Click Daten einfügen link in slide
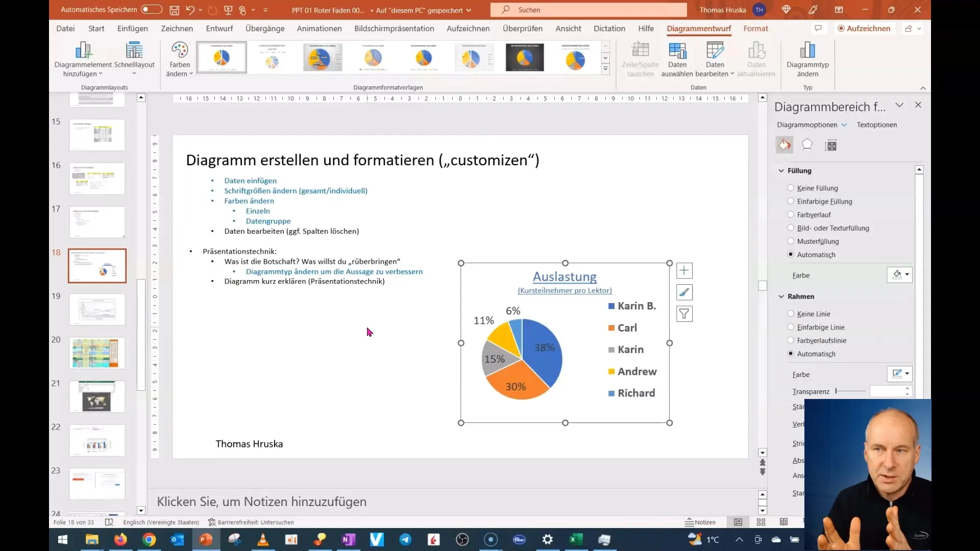The width and height of the screenshot is (980, 551). coord(251,180)
